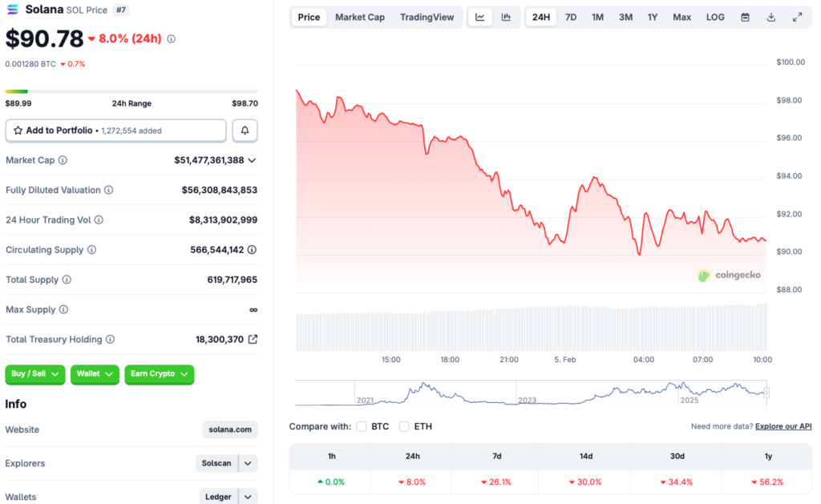Check the BTC compare checkbox

[361, 427]
